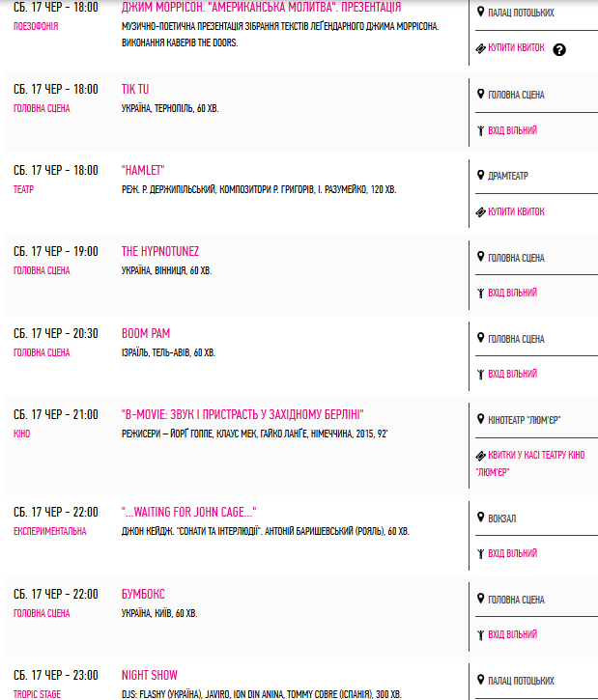Open the "HAMLET" event page

pos(143,171)
